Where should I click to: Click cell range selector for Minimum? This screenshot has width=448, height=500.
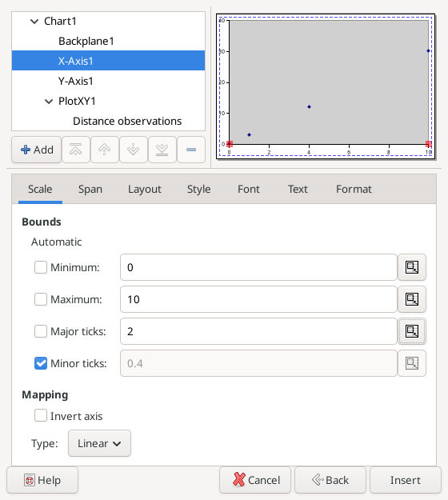pos(412,267)
